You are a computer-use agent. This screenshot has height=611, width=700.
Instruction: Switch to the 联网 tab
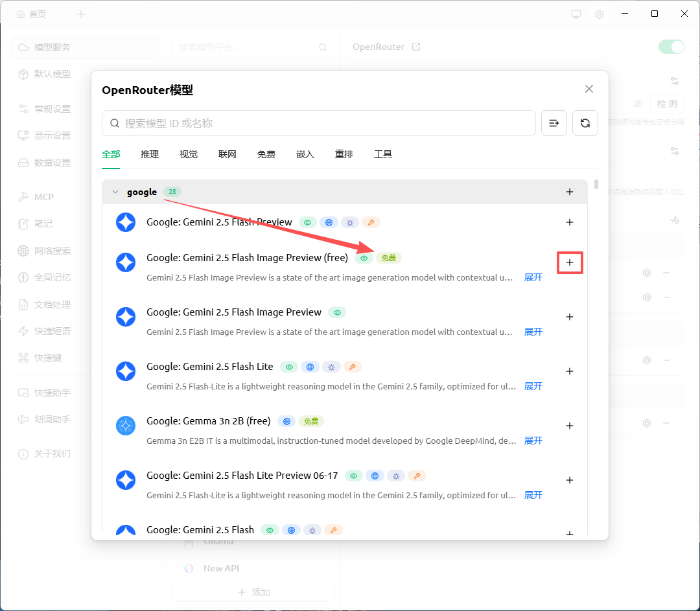click(227, 154)
